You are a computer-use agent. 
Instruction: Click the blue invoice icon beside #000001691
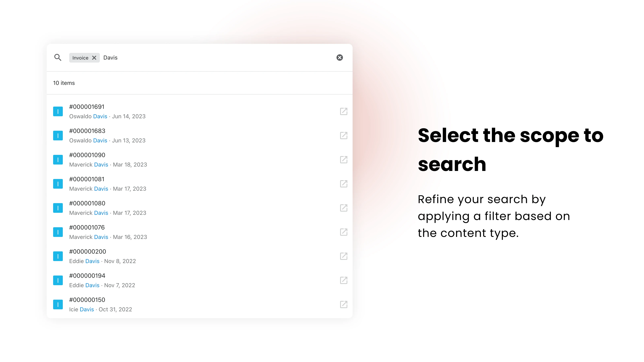tap(58, 111)
